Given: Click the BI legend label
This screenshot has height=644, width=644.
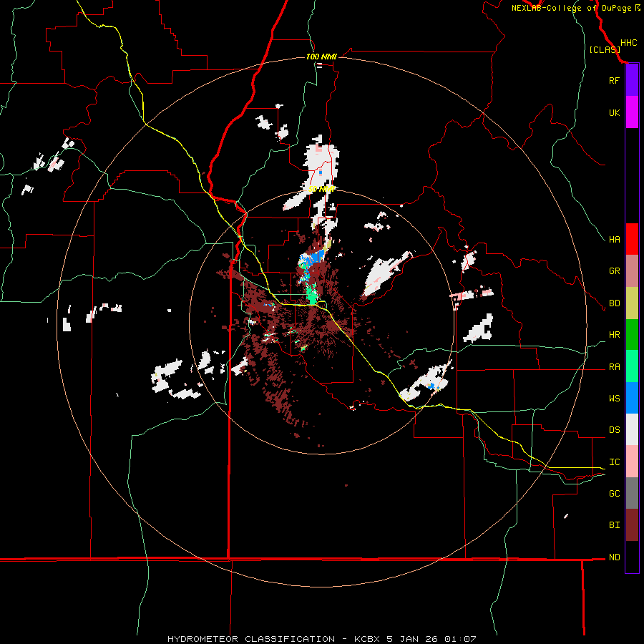Looking at the screenshot, I should click(614, 525).
